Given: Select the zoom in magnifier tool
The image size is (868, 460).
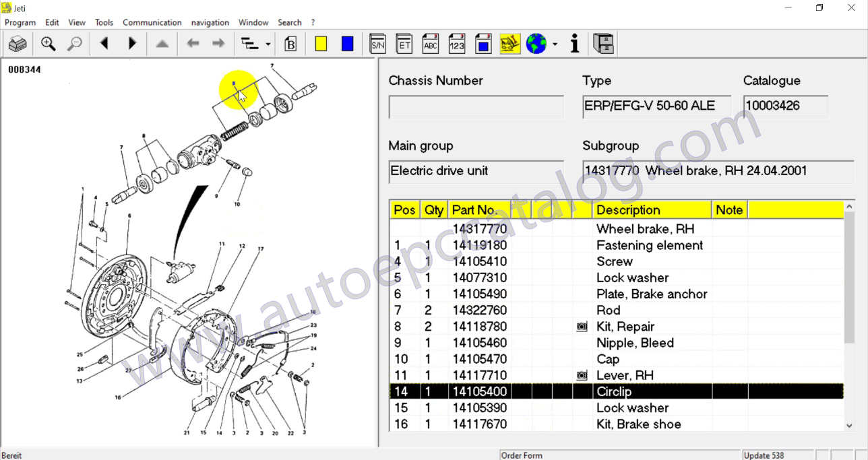Looking at the screenshot, I should tap(48, 43).
